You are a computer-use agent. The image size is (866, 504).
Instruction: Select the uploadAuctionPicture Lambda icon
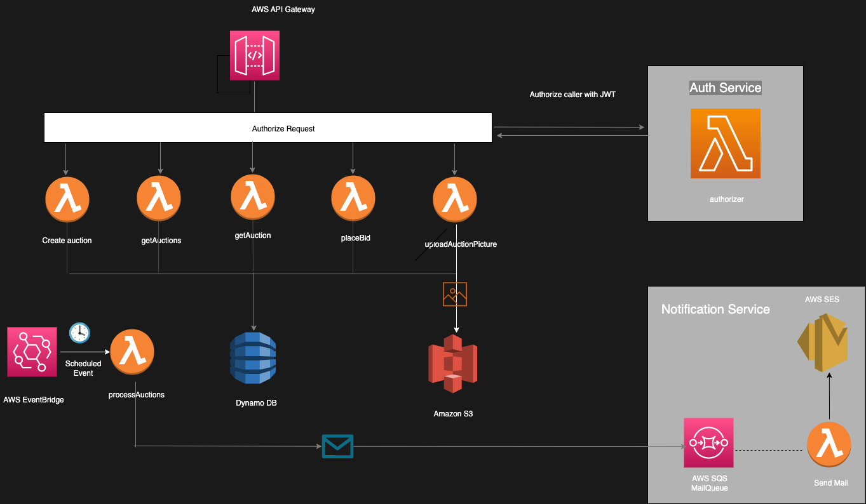click(x=455, y=199)
